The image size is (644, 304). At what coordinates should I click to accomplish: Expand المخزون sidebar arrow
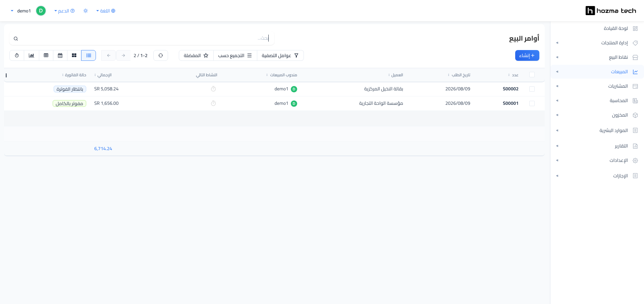point(557,115)
